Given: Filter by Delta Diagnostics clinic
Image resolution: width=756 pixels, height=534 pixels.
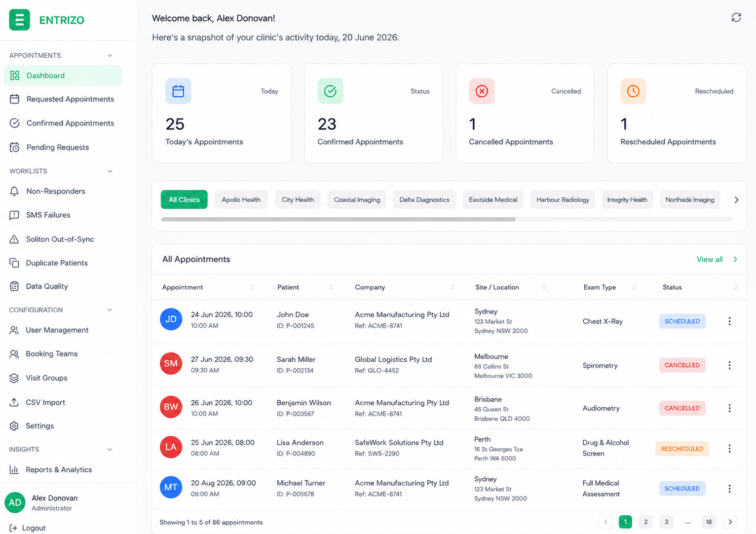Looking at the screenshot, I should [424, 200].
